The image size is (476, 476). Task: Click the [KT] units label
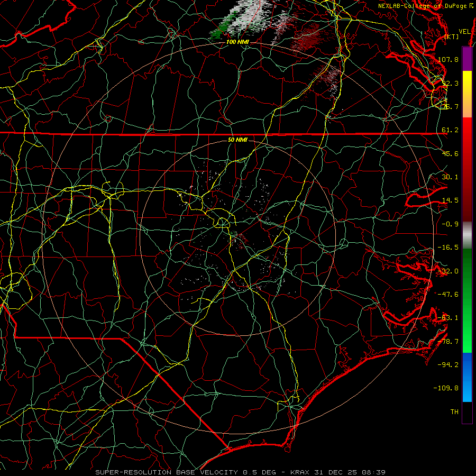point(451,36)
